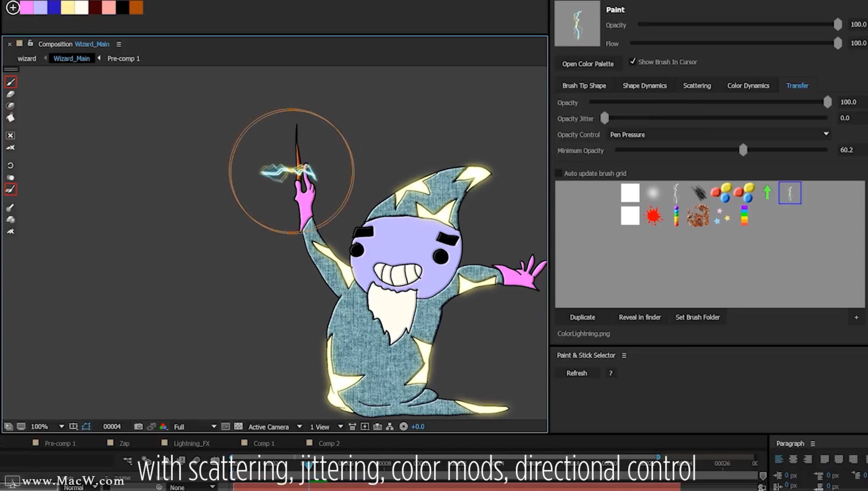
Task: Click the add color plus icon
Action: coord(13,7)
